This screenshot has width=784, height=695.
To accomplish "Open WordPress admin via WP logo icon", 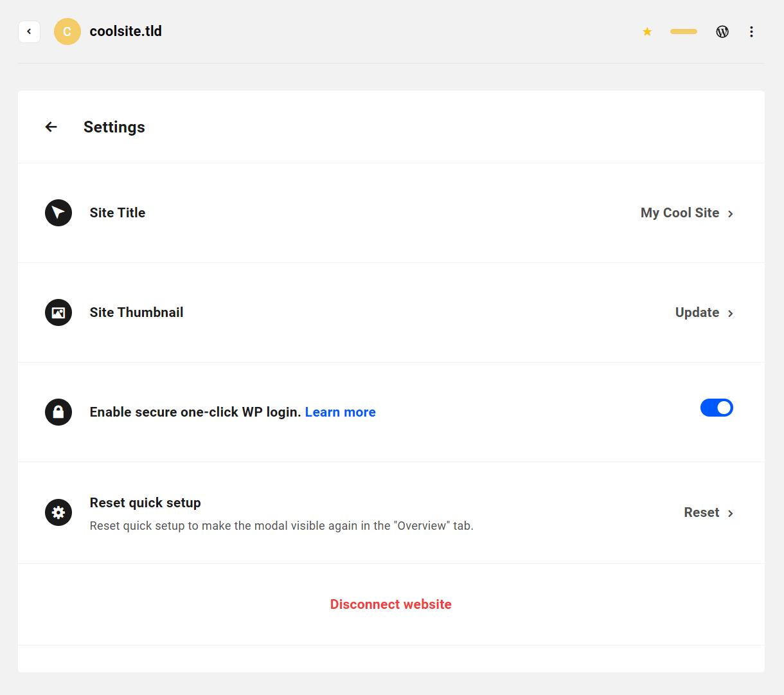I will [722, 32].
